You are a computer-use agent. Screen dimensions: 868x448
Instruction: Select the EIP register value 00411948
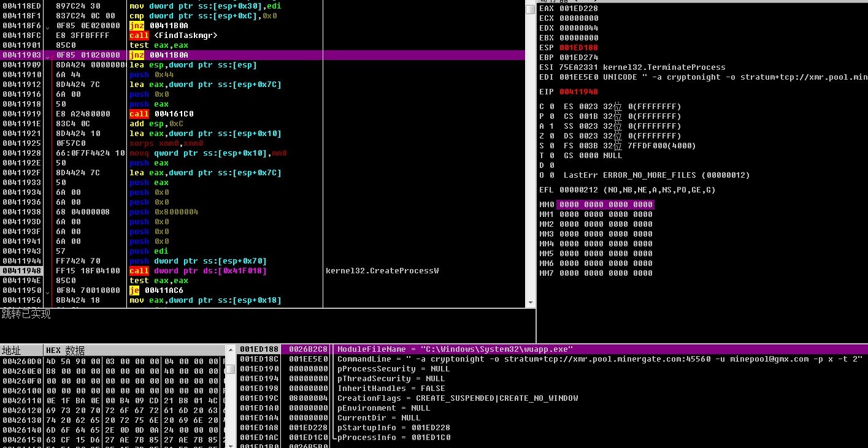point(578,92)
